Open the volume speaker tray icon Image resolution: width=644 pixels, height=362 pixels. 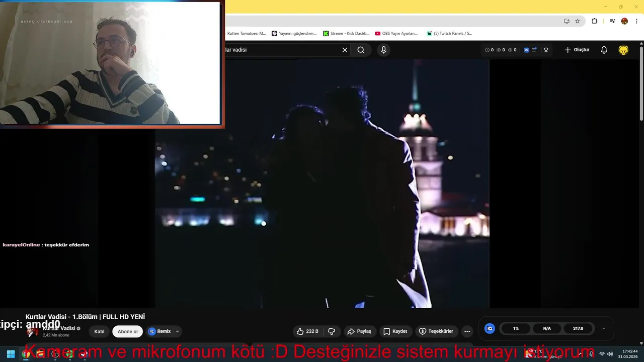coord(610,354)
